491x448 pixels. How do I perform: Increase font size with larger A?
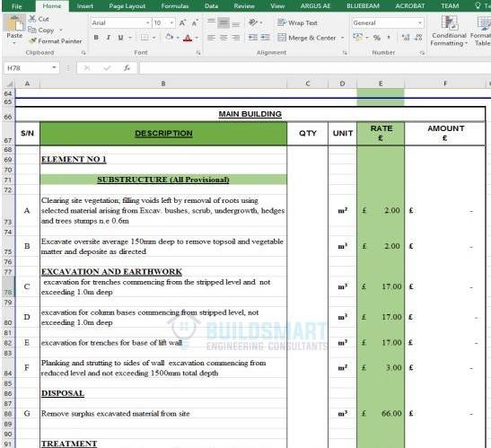[x=182, y=22]
